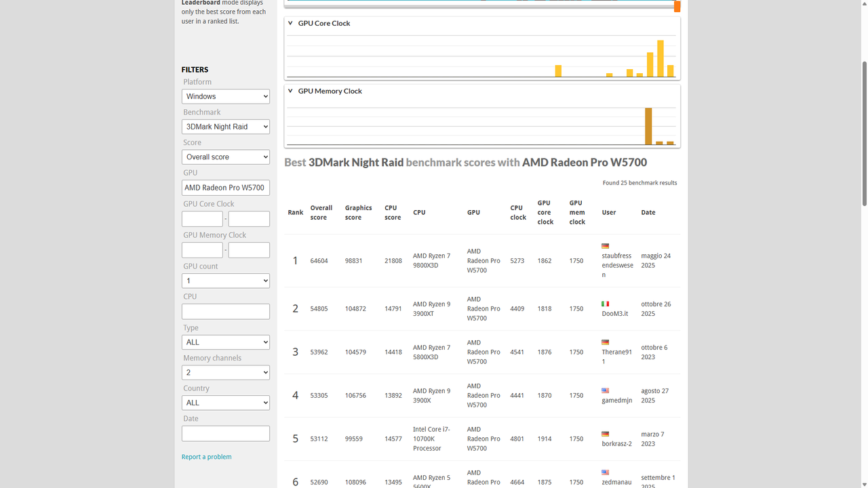
Task: Click the Rank column header
Action: (296, 212)
